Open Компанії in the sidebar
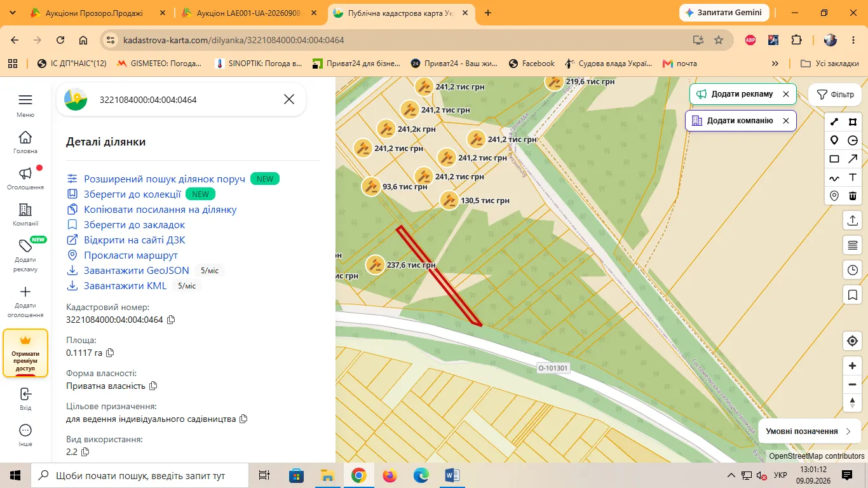The image size is (868, 488). (25, 215)
